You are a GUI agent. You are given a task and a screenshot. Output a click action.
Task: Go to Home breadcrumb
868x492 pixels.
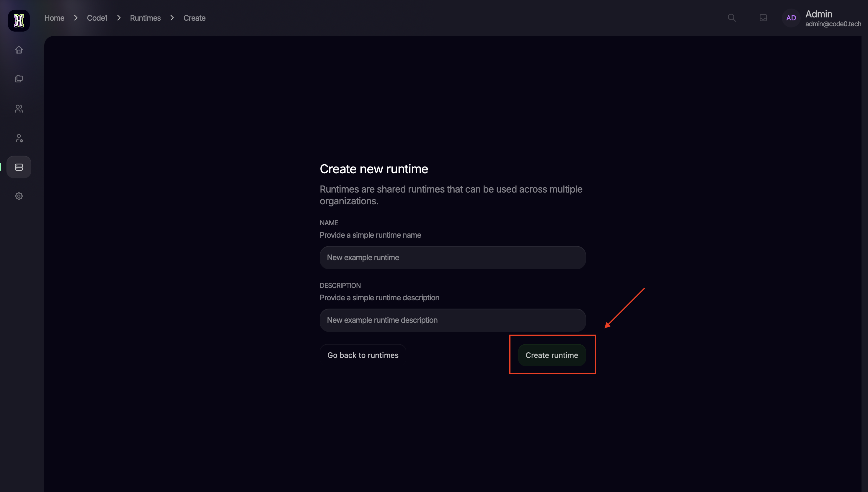(54, 18)
